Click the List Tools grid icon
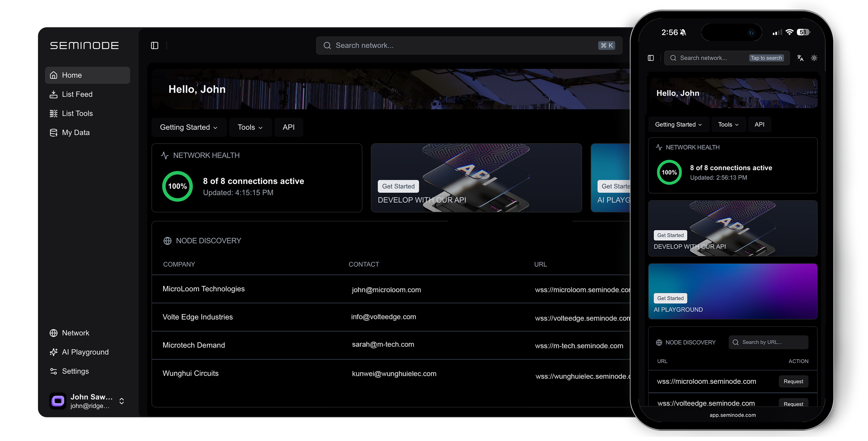The width and height of the screenshot is (868, 441). (x=54, y=114)
